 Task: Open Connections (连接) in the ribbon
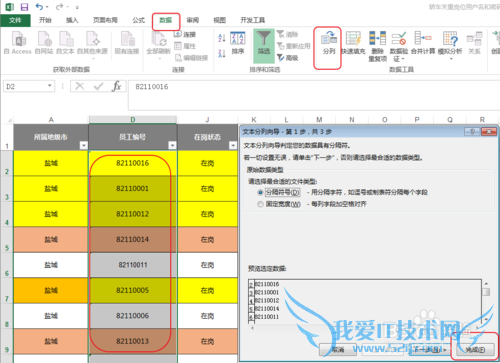pyautogui.click(x=185, y=34)
